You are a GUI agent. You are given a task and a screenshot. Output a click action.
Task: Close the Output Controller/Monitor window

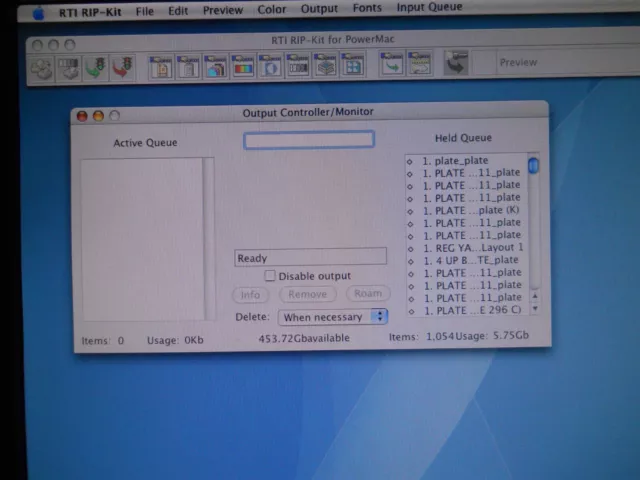82,117
